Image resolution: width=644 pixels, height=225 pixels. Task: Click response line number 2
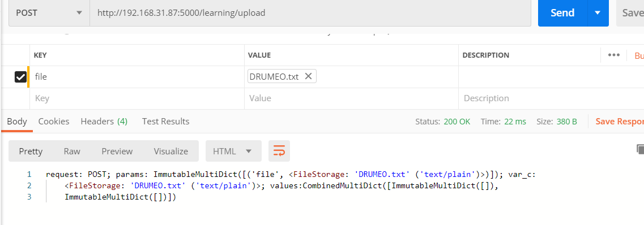pyautogui.click(x=29, y=185)
